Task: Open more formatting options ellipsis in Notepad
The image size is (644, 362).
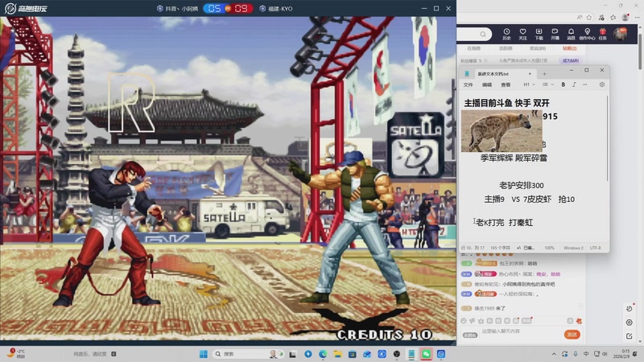Action: point(585,84)
